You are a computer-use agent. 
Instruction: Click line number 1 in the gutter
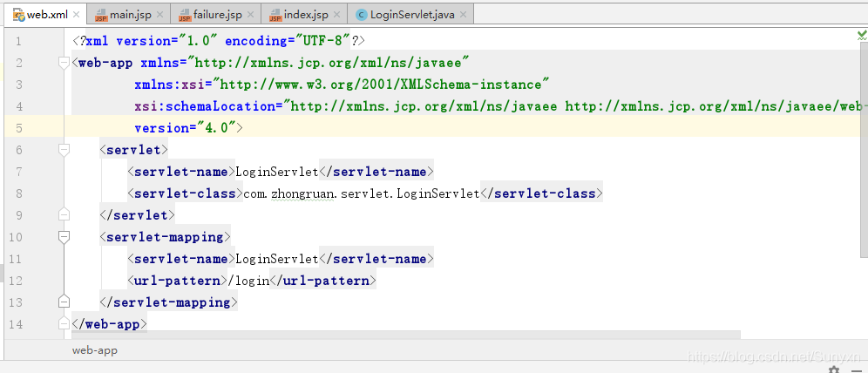19,42
